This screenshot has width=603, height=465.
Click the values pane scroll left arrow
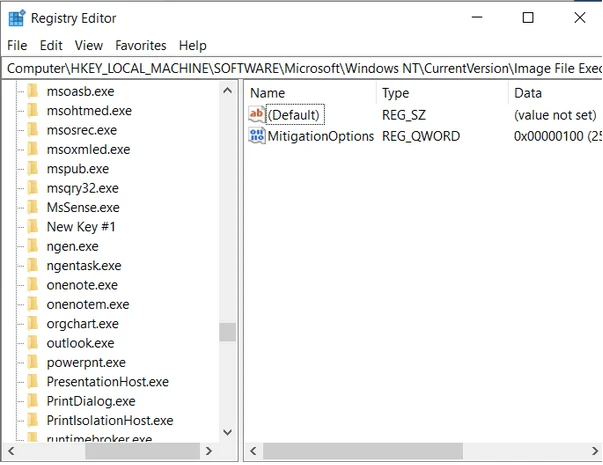click(x=253, y=451)
